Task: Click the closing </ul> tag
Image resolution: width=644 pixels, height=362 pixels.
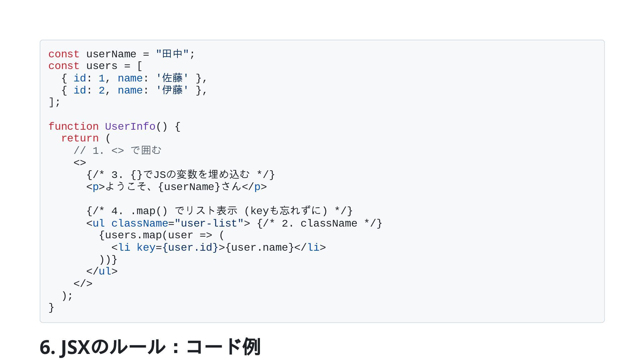Action: click(x=102, y=271)
